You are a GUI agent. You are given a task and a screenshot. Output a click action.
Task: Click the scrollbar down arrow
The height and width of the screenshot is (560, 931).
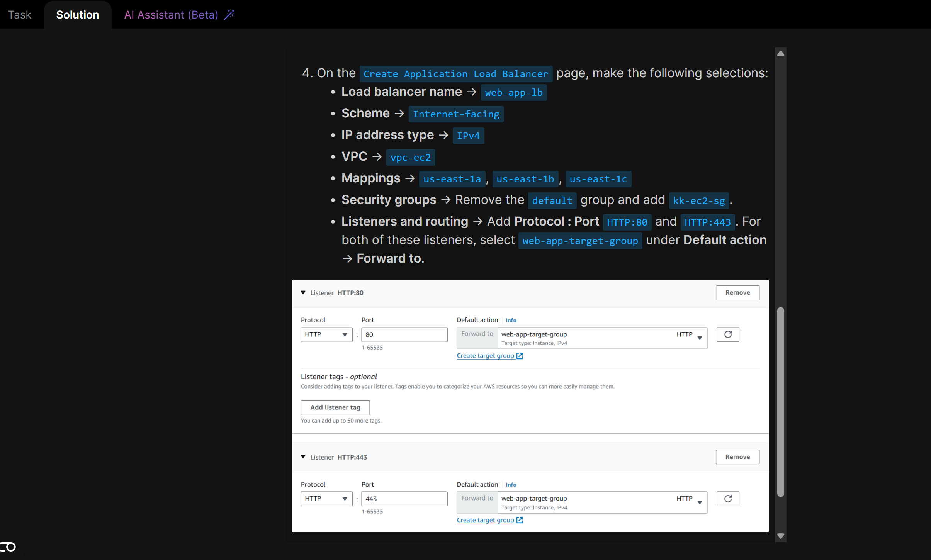tap(781, 536)
